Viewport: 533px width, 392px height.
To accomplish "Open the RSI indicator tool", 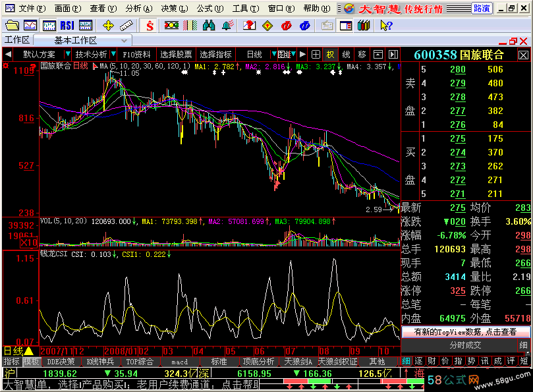I will (x=67, y=26).
